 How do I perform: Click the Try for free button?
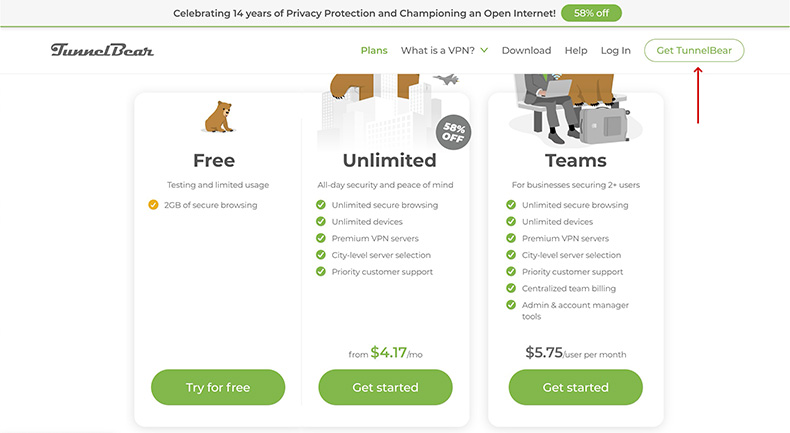pyautogui.click(x=218, y=387)
